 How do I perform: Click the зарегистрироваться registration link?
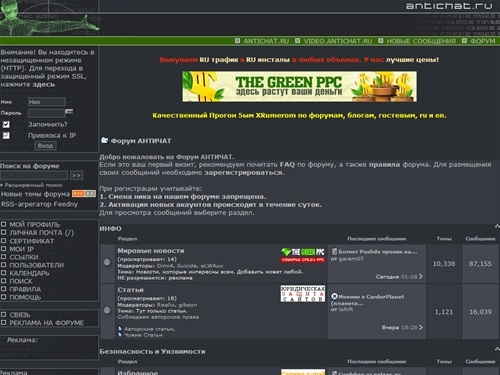[x=244, y=173]
